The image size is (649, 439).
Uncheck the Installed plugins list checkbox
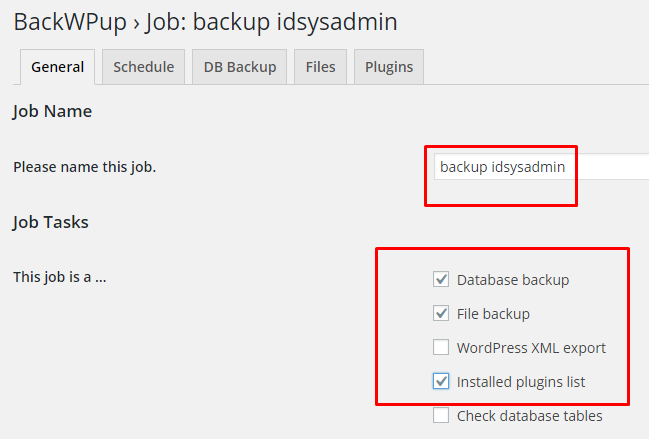coord(441,381)
